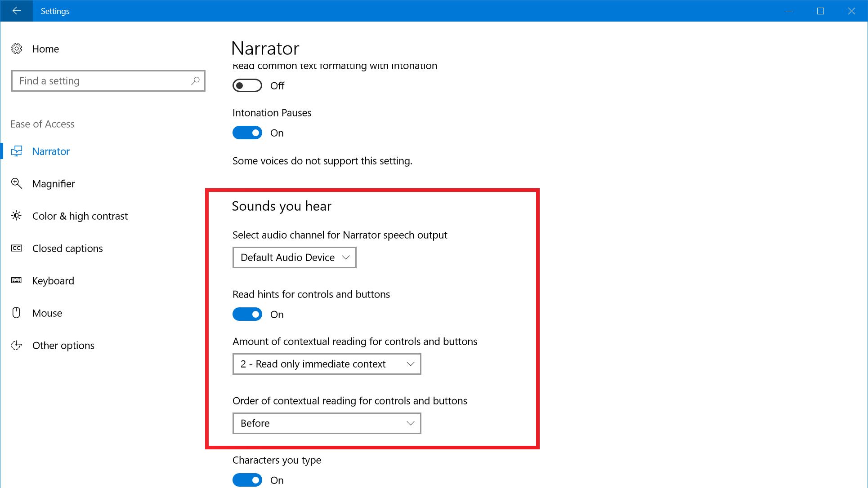Screen dimensions: 868x488
Task: Click the Find a setting field
Action: (103, 81)
